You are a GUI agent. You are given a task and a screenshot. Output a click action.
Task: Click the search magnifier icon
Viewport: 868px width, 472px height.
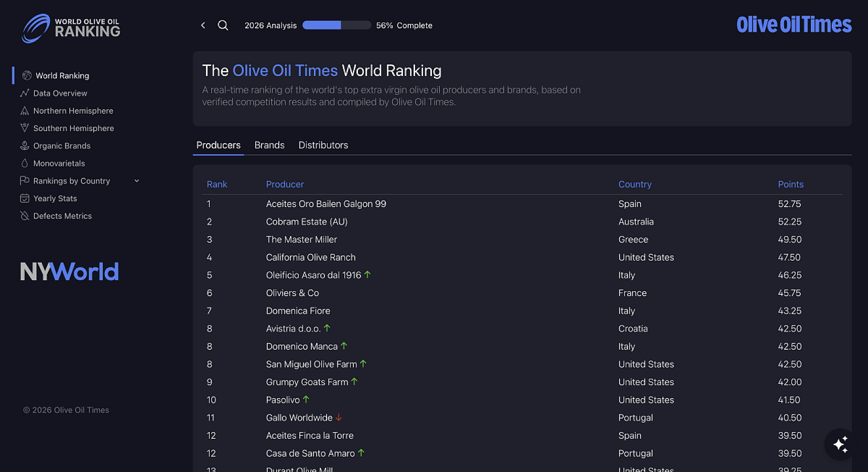(x=223, y=25)
